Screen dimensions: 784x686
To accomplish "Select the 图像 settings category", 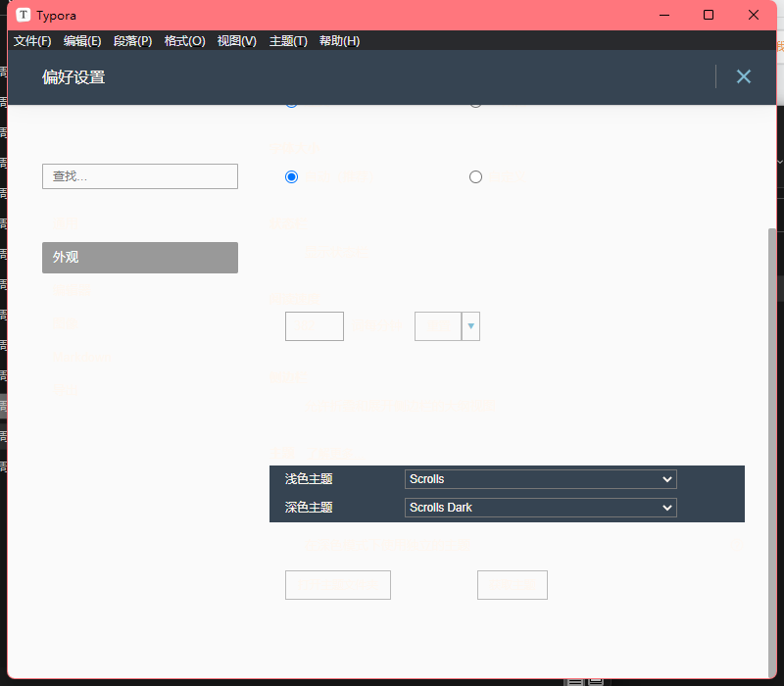I will point(65,323).
